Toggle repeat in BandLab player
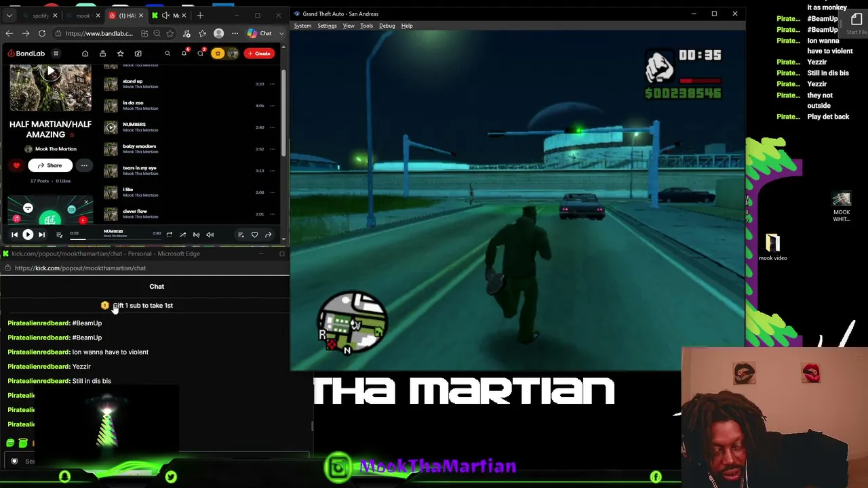Viewport: 868px width, 488px height. (x=169, y=235)
